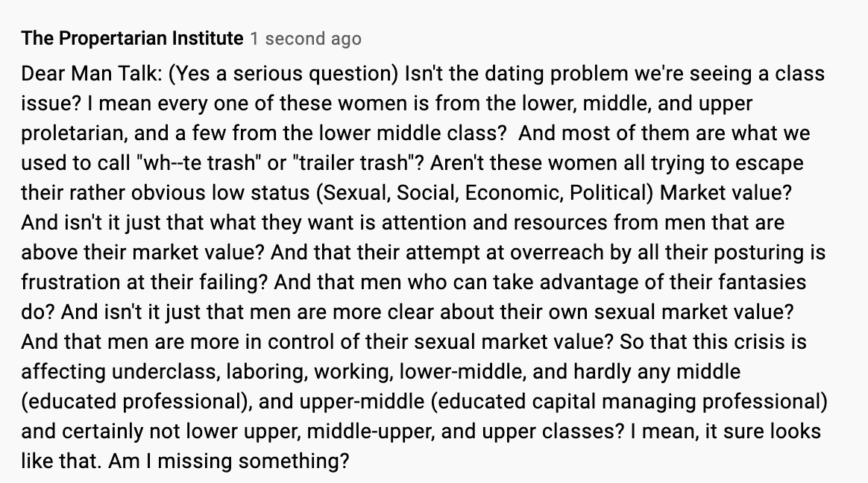Screen dimensions: 868x483
Task: Click the word "frustration" starting a line
Action: [70, 283]
